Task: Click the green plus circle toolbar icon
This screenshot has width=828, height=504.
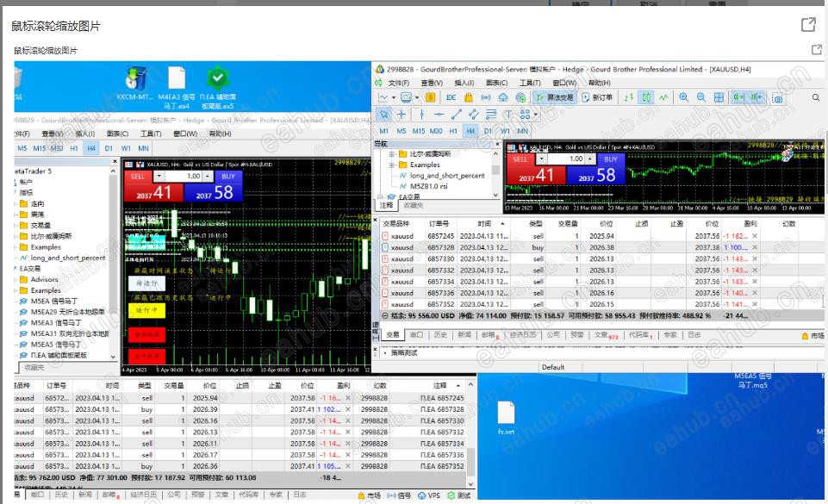Action: coord(520,97)
